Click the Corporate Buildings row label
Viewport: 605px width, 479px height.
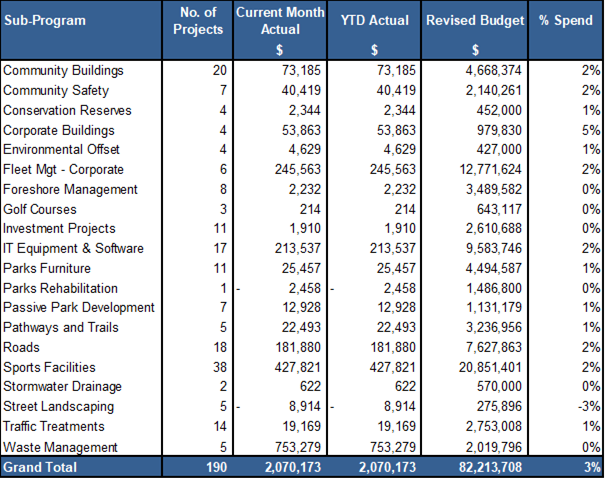tap(59, 130)
